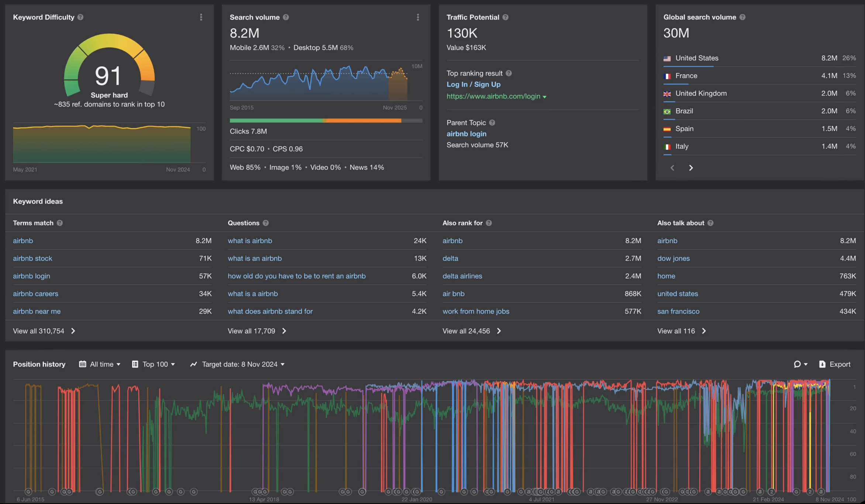Click Also talk about help icon

pyautogui.click(x=711, y=223)
